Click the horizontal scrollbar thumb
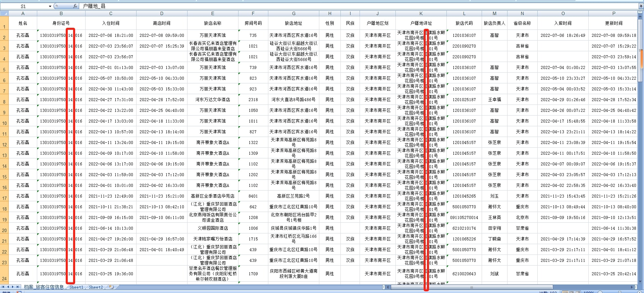The image size is (644, 293). click(471, 287)
